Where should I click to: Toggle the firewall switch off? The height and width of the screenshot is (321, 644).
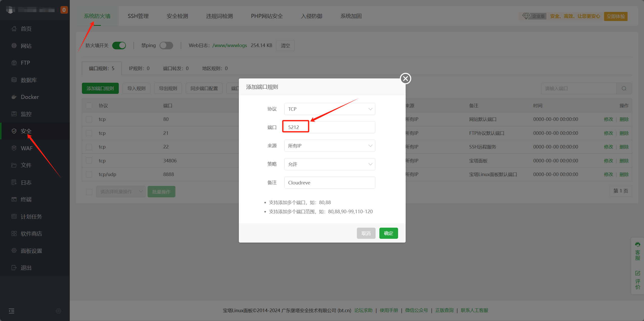pos(119,46)
